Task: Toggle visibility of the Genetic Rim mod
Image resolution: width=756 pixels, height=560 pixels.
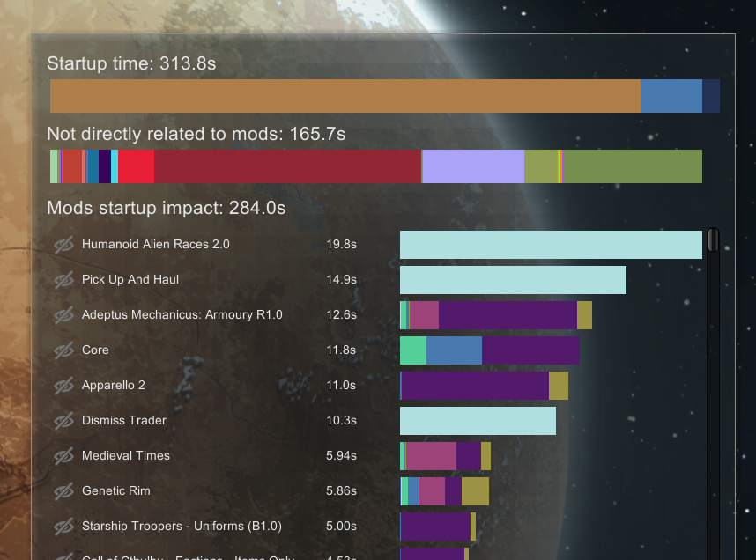Action: [63, 491]
